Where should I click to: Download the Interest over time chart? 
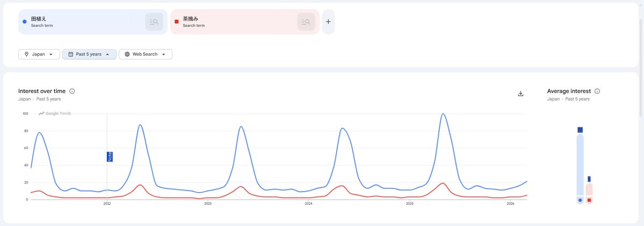(520, 94)
